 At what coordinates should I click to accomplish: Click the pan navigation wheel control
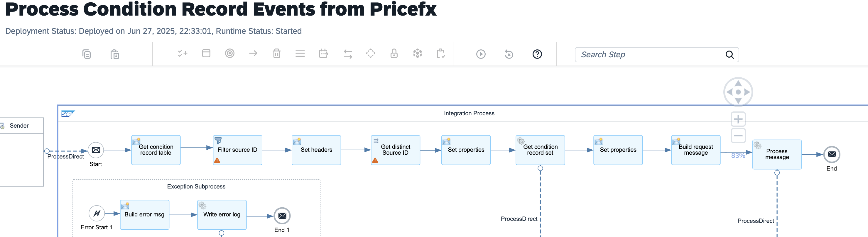(x=738, y=92)
